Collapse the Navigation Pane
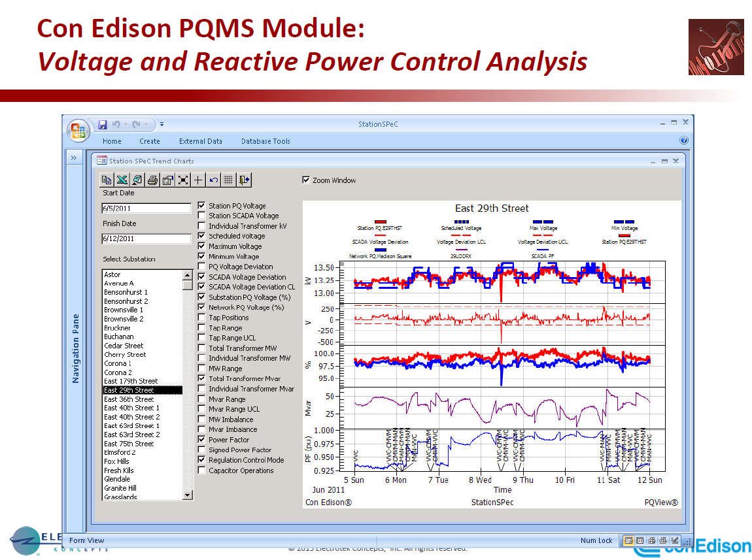This screenshot has width=752, height=560. (x=73, y=157)
